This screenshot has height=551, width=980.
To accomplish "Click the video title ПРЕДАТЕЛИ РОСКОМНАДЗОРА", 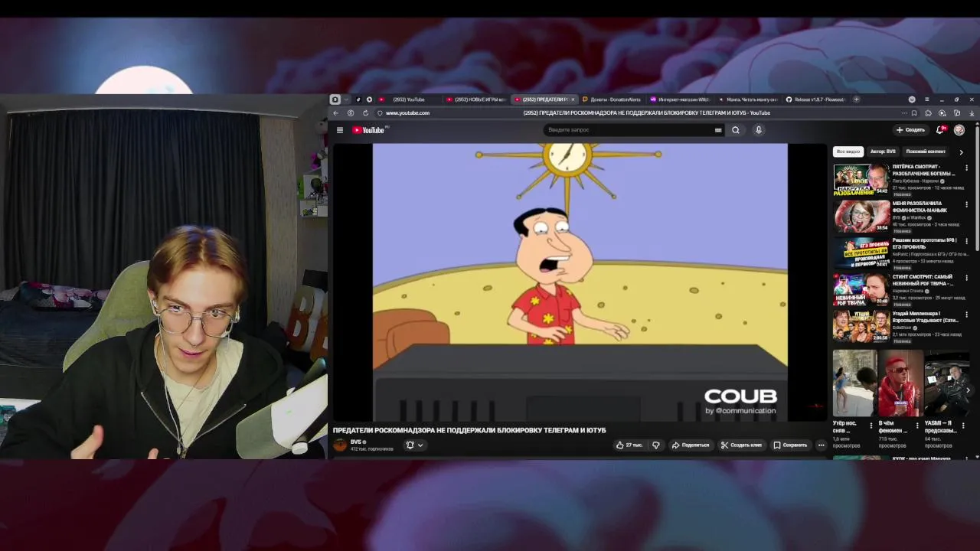I will point(469,430).
